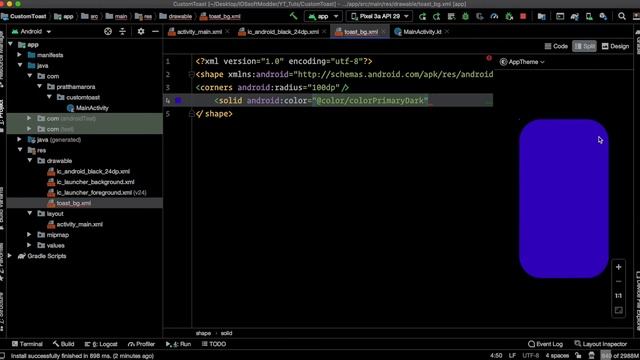Stop the running app with red square

tap(523, 17)
